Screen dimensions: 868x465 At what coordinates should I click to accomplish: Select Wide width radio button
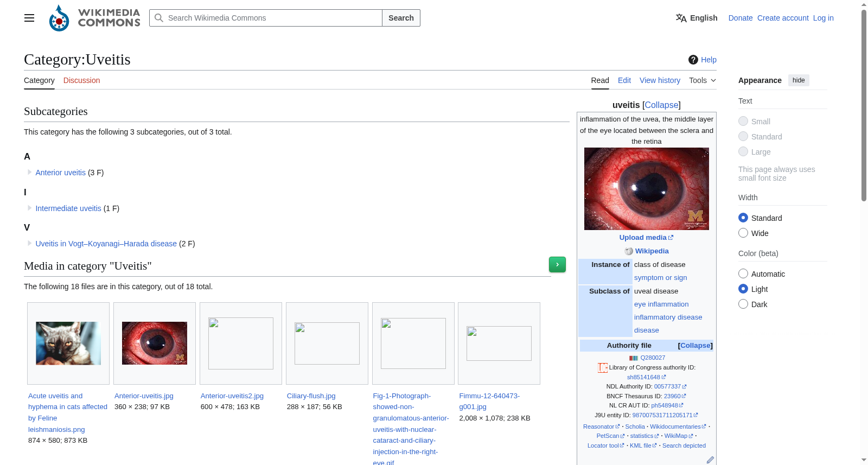click(743, 233)
